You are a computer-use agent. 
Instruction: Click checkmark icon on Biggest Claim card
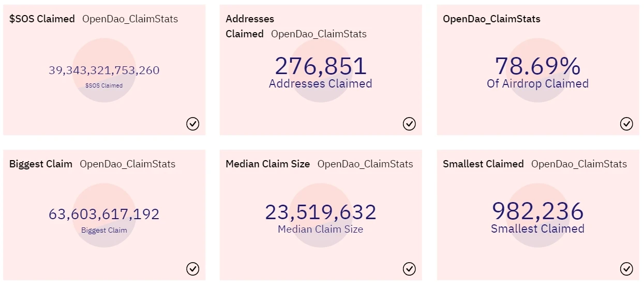[x=193, y=268]
